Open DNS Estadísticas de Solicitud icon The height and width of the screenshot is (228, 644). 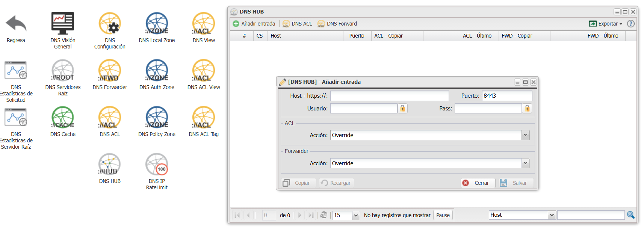[16, 71]
